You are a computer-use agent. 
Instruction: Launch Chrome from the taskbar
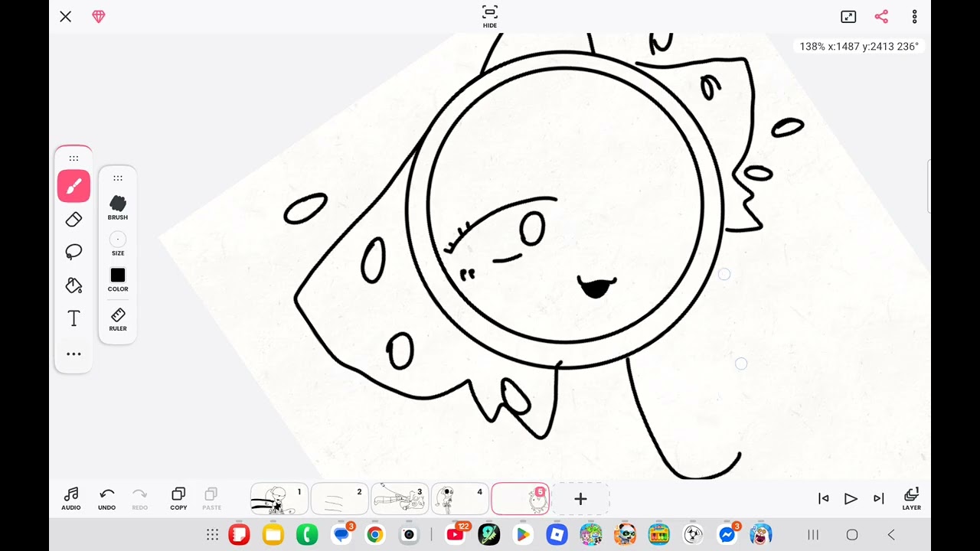[x=375, y=535]
